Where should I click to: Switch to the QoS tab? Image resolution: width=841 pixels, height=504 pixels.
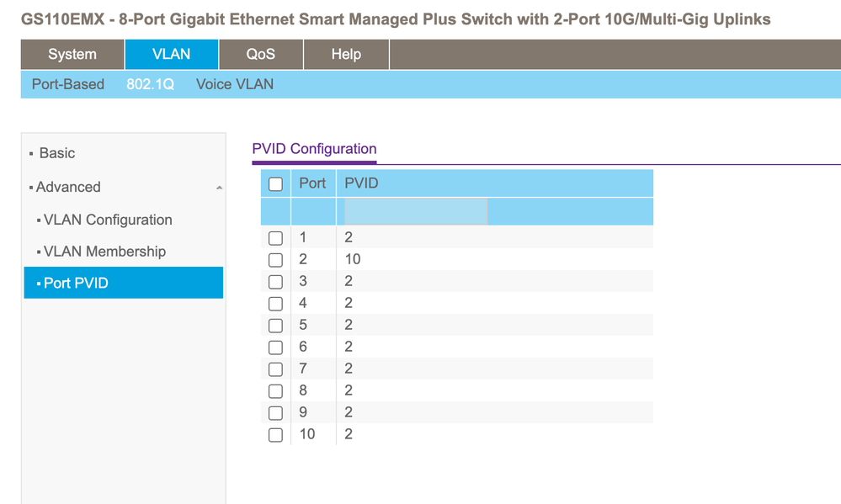click(261, 54)
